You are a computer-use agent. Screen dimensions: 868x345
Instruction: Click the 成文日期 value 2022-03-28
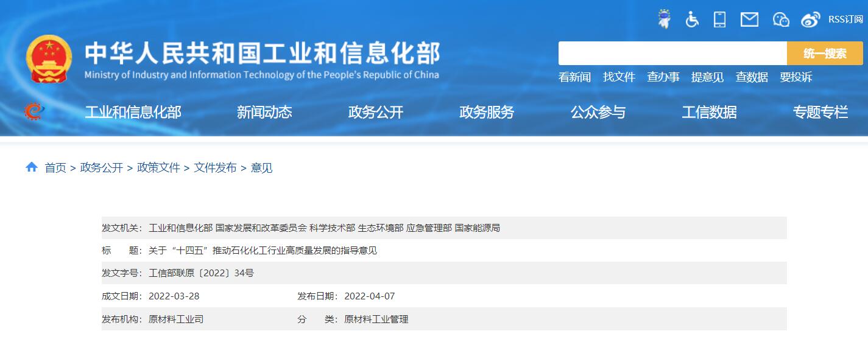(174, 296)
